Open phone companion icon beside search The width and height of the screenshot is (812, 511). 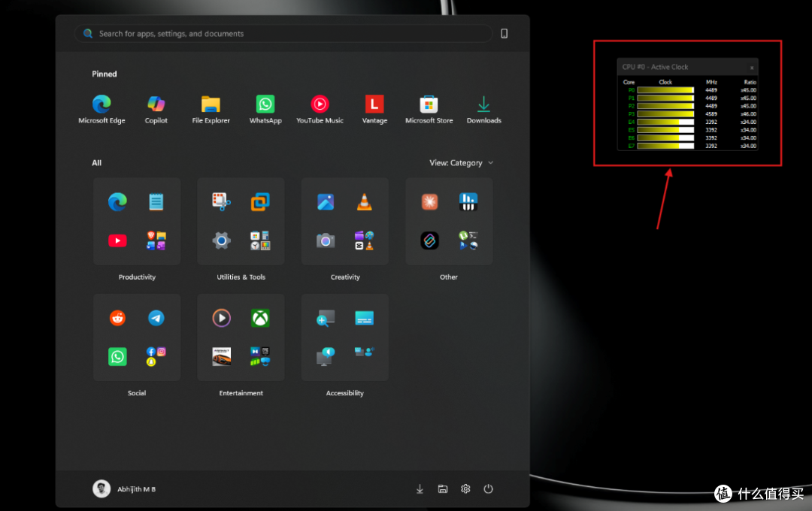point(504,34)
